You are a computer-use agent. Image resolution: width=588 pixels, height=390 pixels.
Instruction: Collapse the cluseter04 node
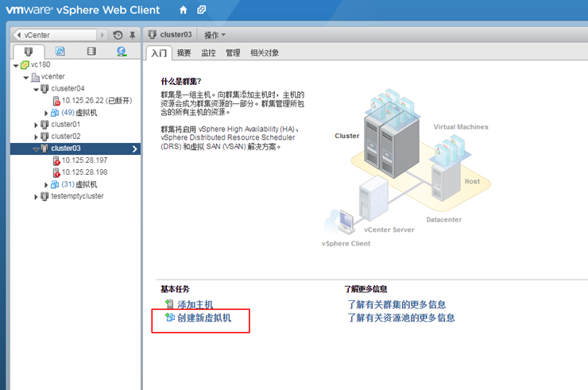tap(36, 90)
